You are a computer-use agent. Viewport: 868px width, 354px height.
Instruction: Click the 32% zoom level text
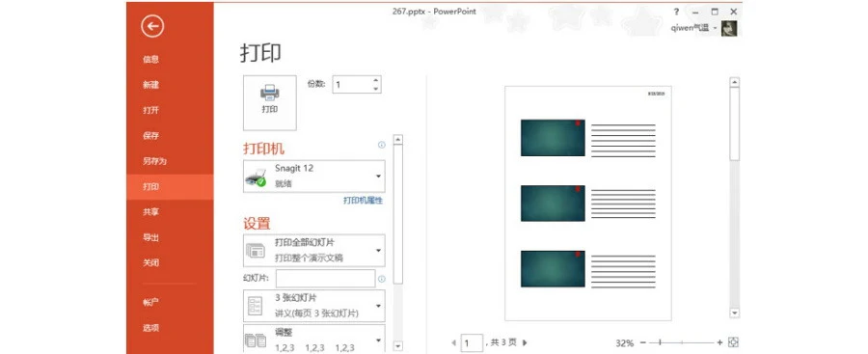(624, 343)
